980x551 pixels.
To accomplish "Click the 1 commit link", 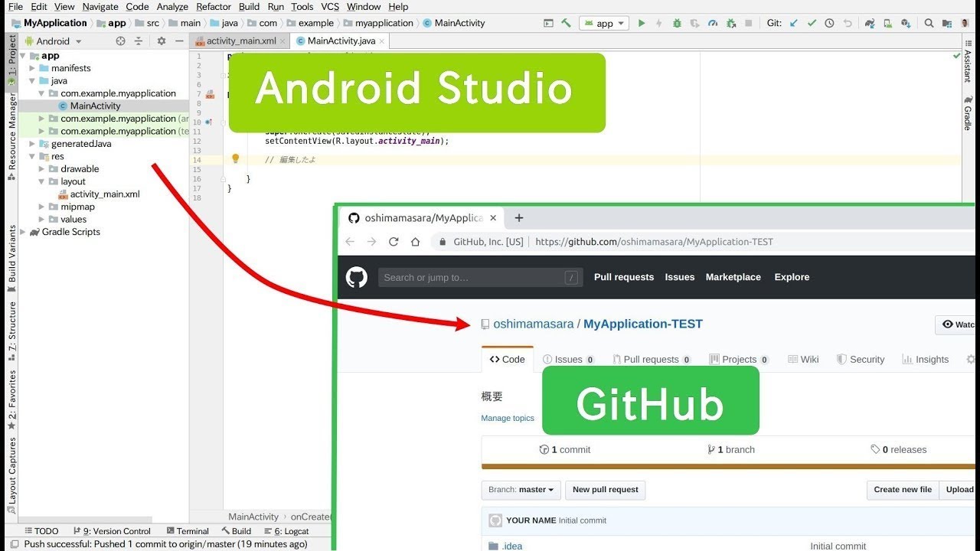I will [565, 450].
